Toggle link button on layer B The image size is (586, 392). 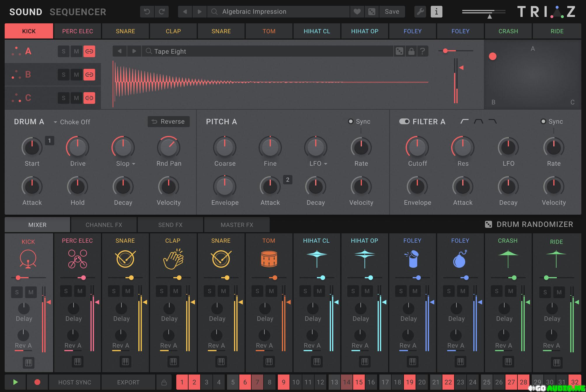click(x=89, y=75)
